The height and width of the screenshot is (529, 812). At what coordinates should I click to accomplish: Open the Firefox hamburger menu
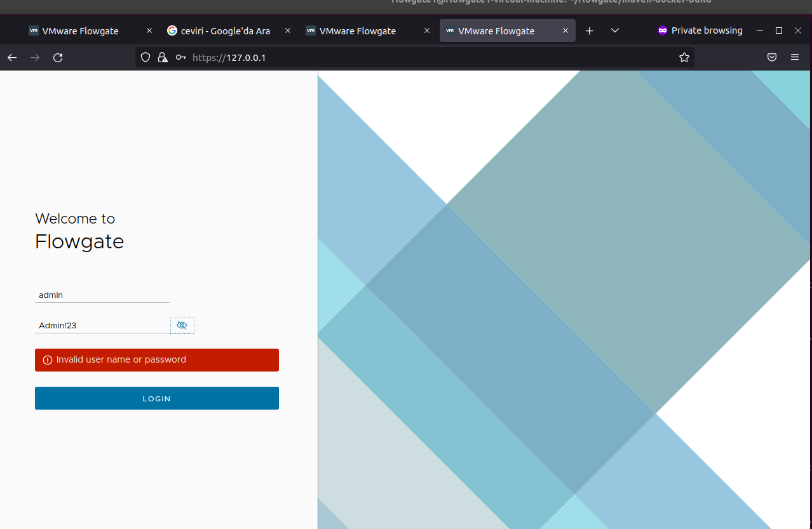tap(795, 58)
